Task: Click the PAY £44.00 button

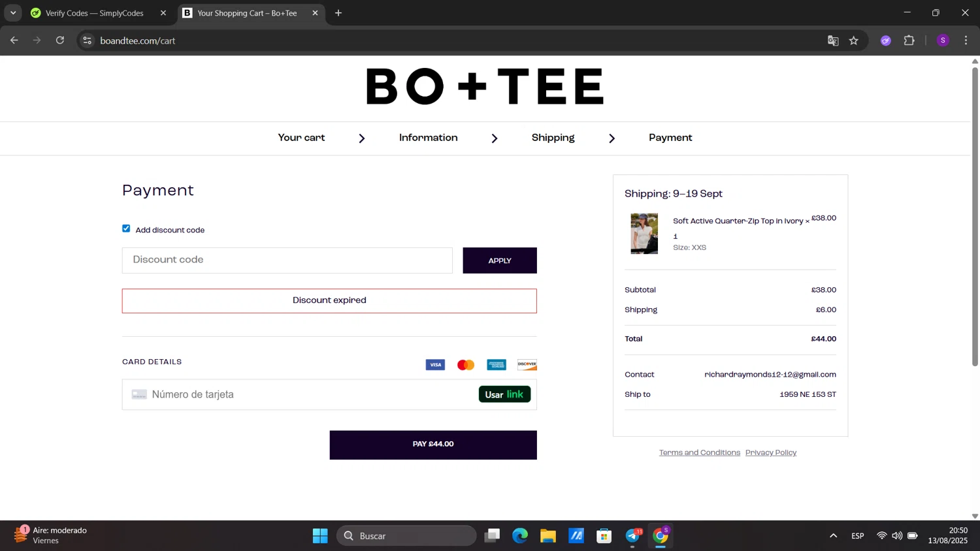Action: click(x=433, y=445)
